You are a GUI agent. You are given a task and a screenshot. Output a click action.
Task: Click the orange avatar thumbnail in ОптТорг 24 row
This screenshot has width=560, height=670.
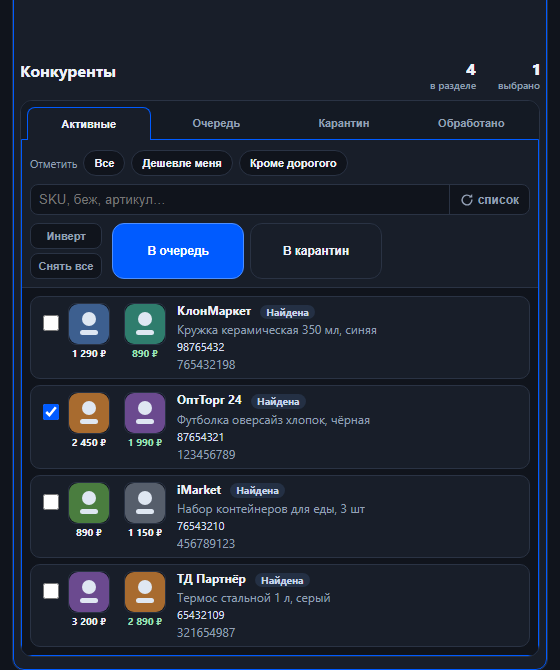(x=89, y=413)
